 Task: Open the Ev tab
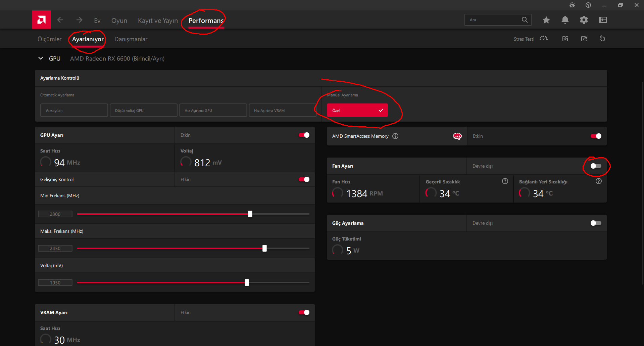[x=97, y=20]
